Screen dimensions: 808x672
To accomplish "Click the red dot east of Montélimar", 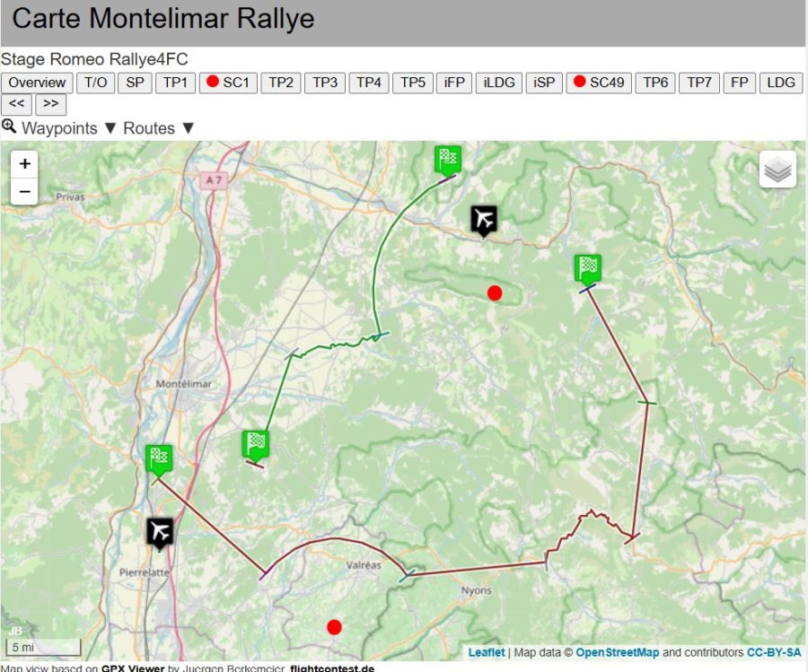I will (494, 292).
